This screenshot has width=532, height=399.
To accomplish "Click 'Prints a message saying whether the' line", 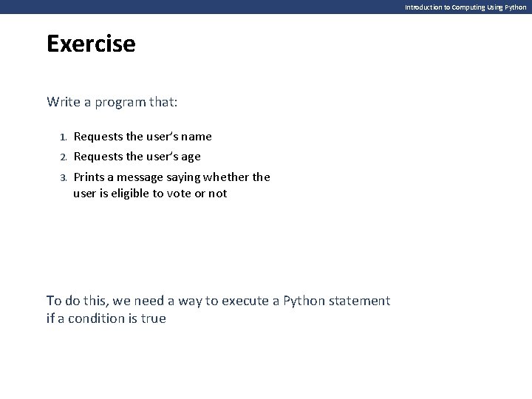I will pos(171,177).
